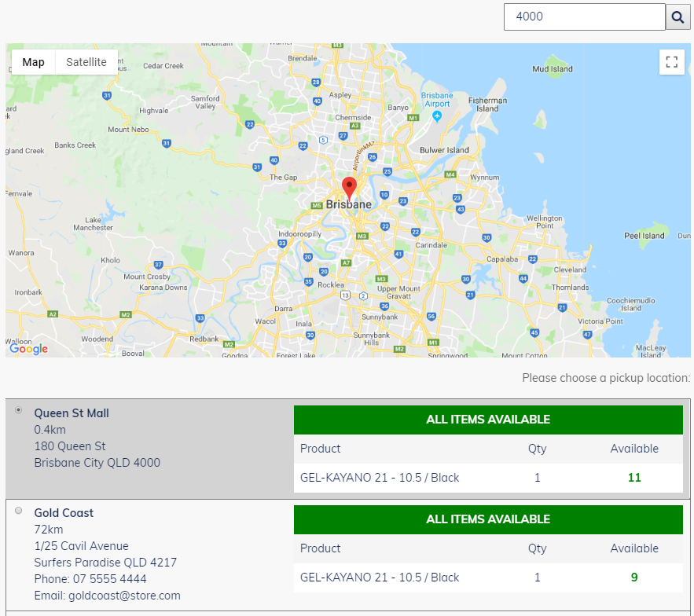Image resolution: width=694 pixels, height=616 pixels.
Task: Click the Peel Island label on map
Action: click(x=644, y=236)
